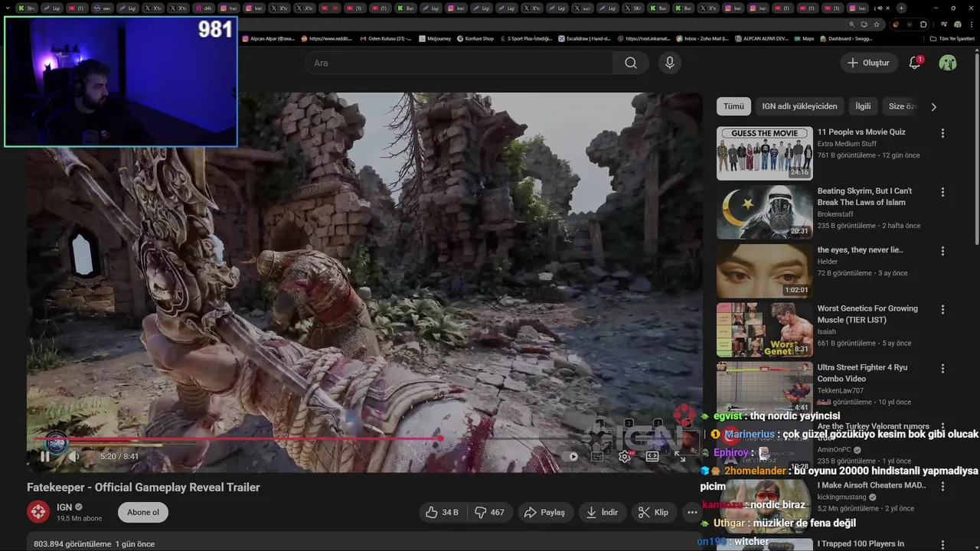980x551 pixels.
Task: Open the Excalidraw bookmark
Action: pyautogui.click(x=584, y=38)
